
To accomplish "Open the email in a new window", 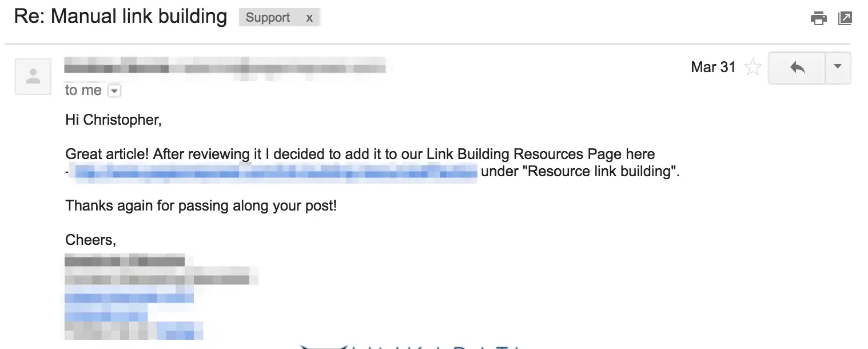I will [x=845, y=18].
